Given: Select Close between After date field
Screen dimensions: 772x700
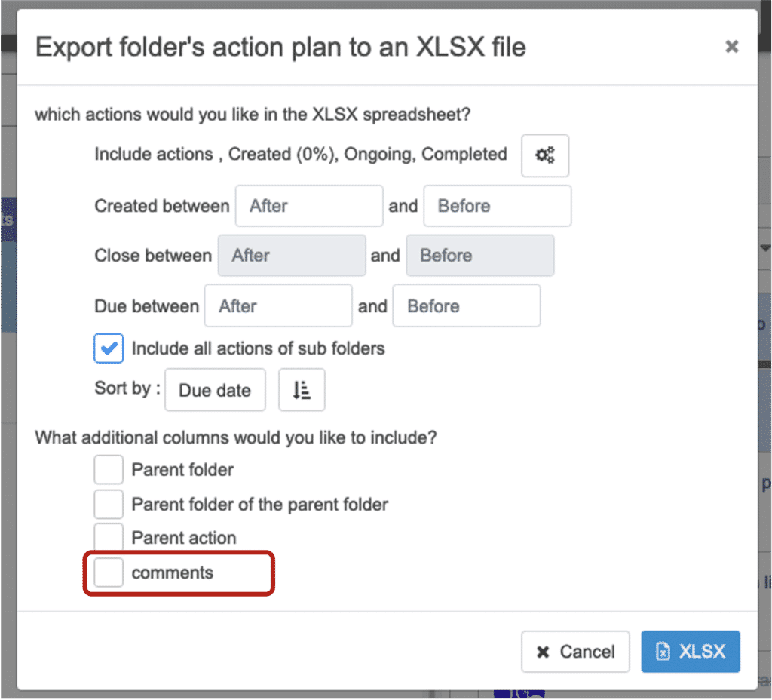Looking at the screenshot, I should (x=292, y=256).
